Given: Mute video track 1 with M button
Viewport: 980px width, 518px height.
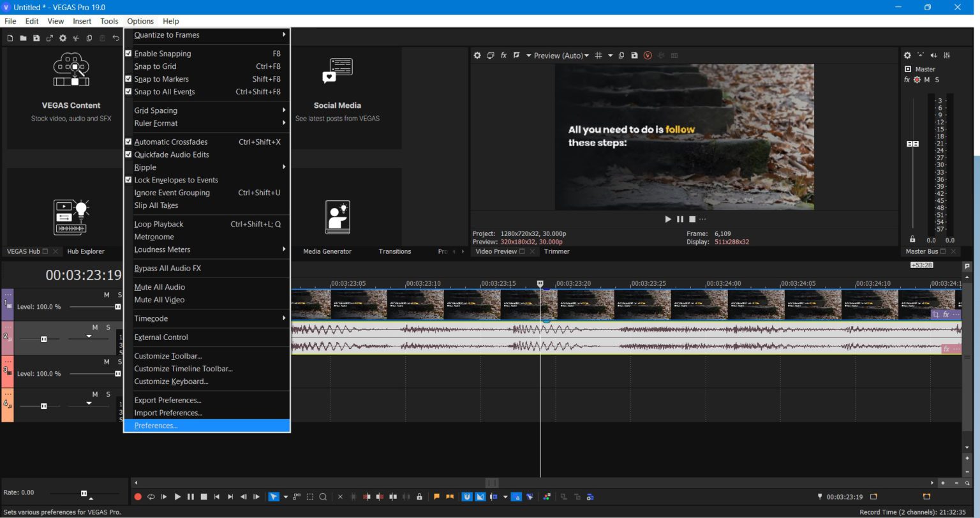Looking at the screenshot, I should [107, 295].
